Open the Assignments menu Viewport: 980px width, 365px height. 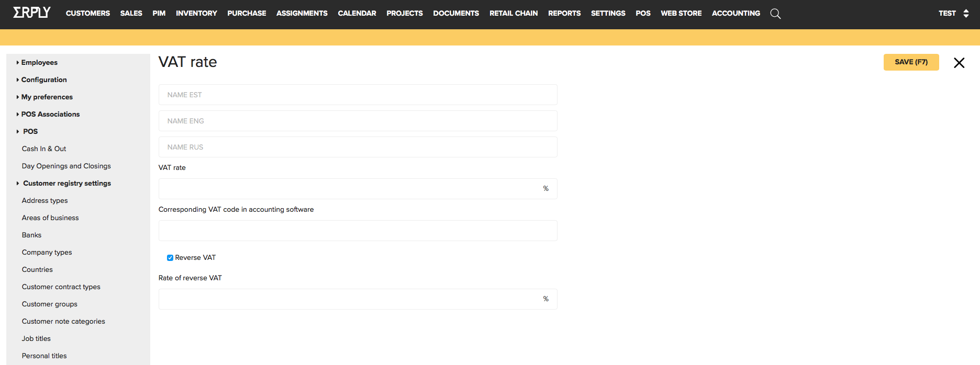tap(302, 13)
